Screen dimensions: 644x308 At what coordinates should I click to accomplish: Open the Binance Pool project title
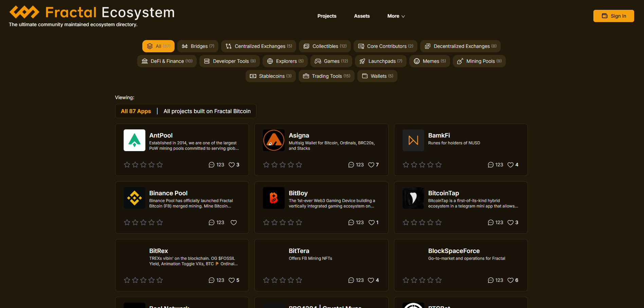(168, 193)
